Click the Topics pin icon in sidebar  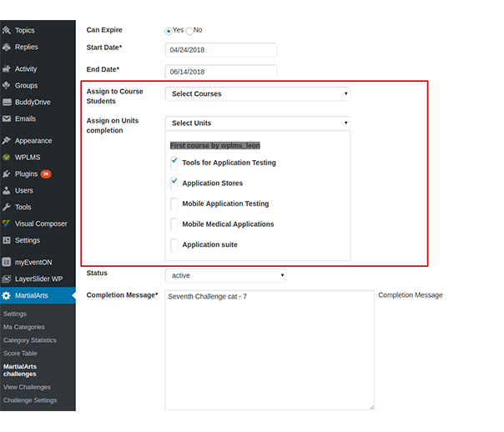tap(7, 31)
